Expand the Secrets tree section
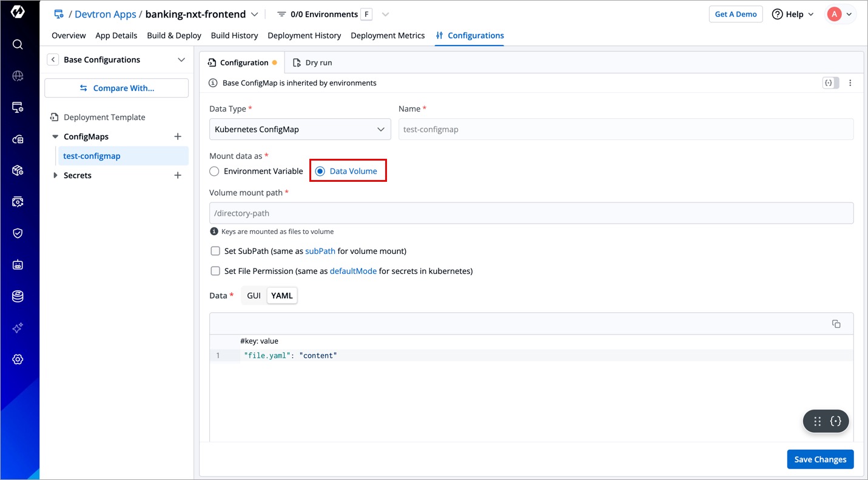Image resolution: width=868 pixels, height=480 pixels. [x=56, y=176]
